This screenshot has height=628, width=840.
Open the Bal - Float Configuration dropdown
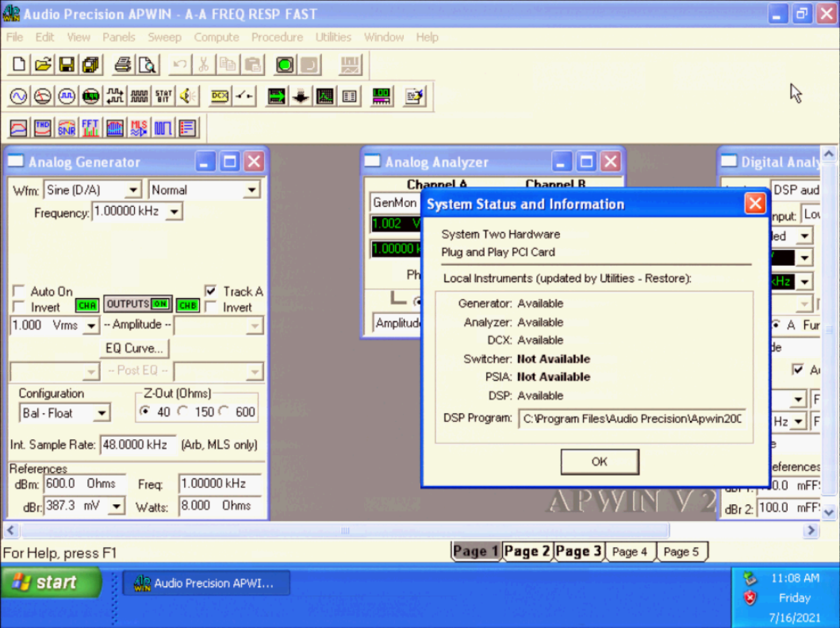102,413
